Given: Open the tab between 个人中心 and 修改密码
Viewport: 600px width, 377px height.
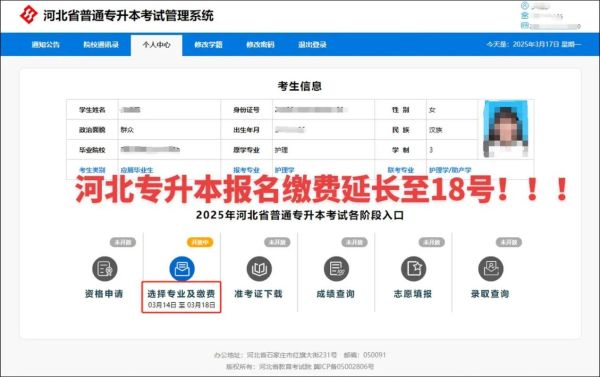Looking at the screenshot, I should pyautogui.click(x=208, y=45).
